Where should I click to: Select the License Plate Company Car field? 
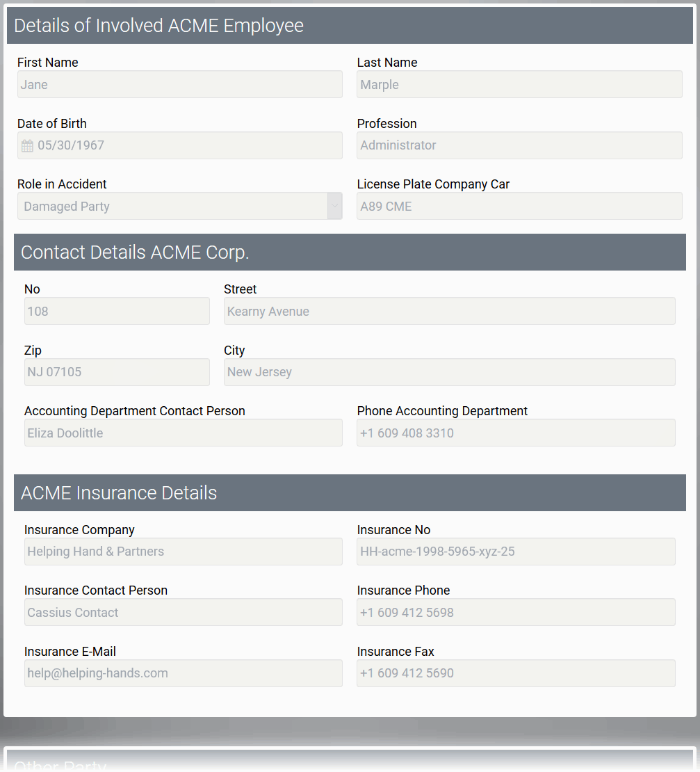coord(519,206)
